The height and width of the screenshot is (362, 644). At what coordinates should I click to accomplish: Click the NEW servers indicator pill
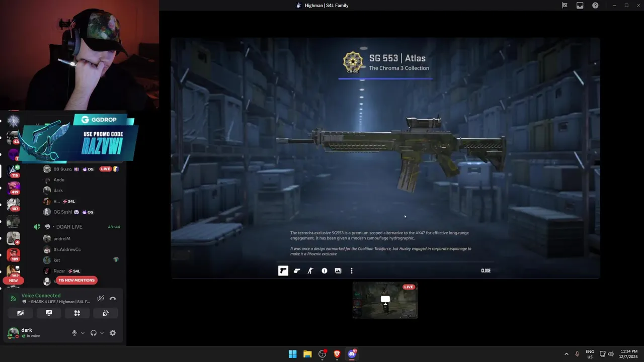pyautogui.click(x=13, y=281)
